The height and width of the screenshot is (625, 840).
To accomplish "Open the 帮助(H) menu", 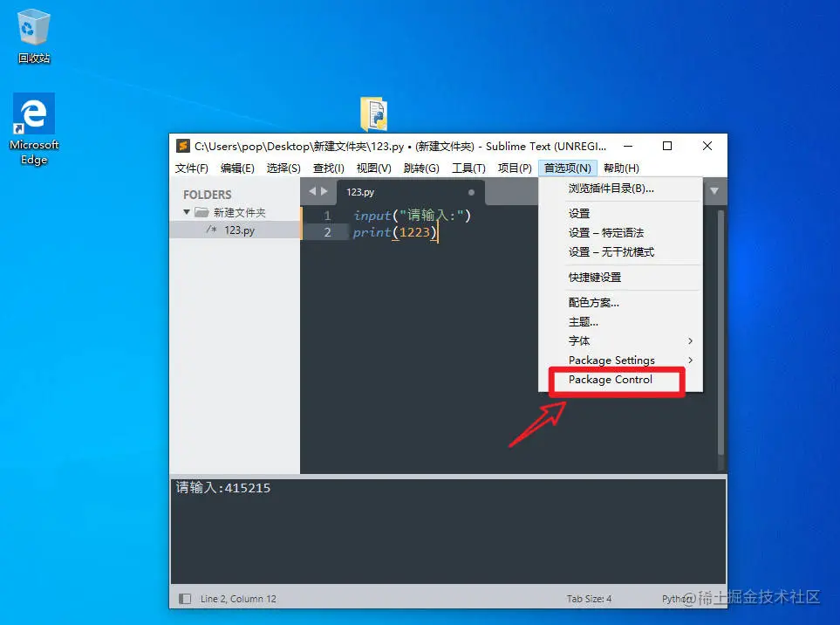I will [x=621, y=168].
